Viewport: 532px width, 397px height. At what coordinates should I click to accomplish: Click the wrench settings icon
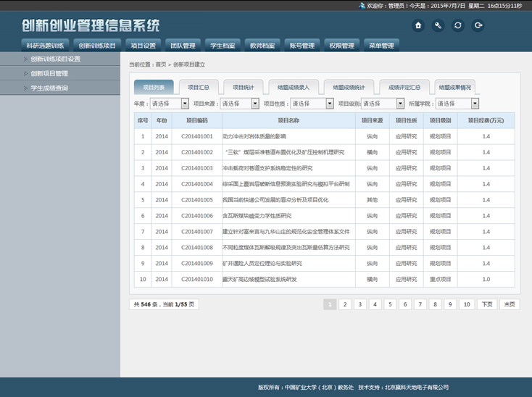438,25
